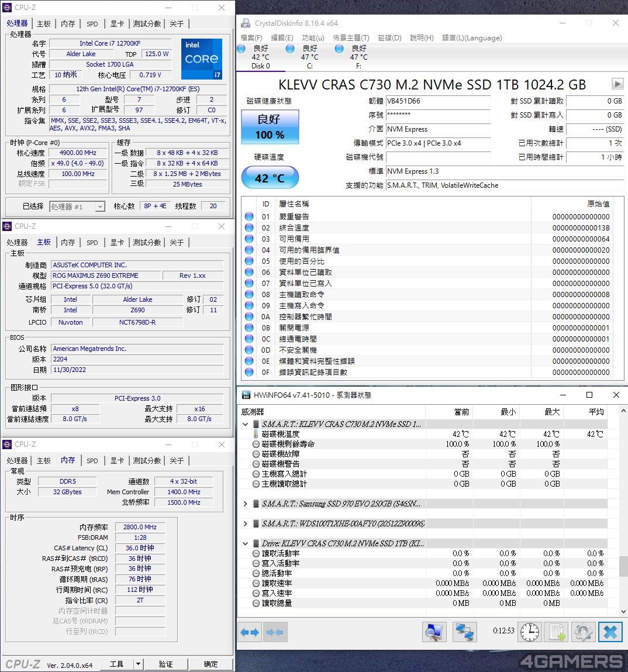Click the HWiNFO scrollbar up arrow
Viewport: 628px width, 672px height.
[x=623, y=411]
